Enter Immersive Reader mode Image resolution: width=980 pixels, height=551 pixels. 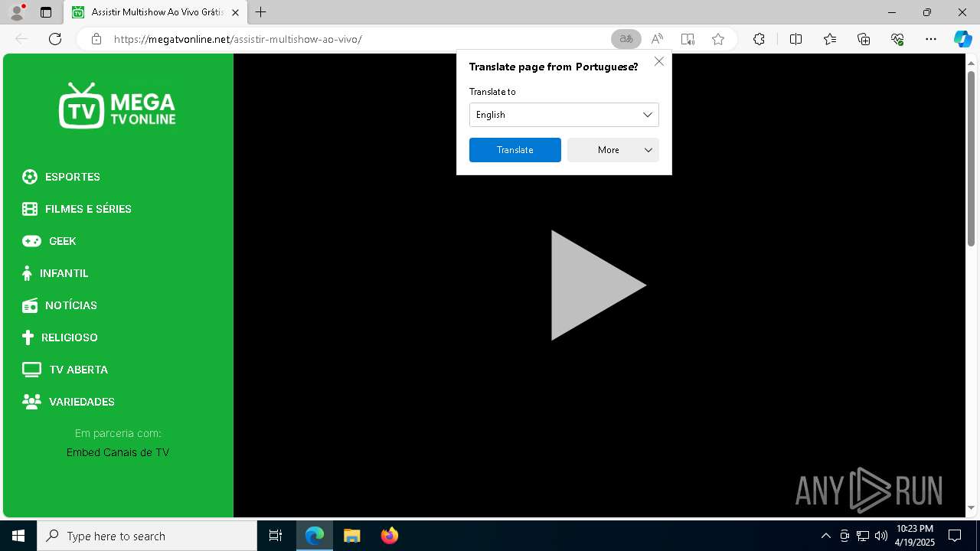(x=688, y=39)
